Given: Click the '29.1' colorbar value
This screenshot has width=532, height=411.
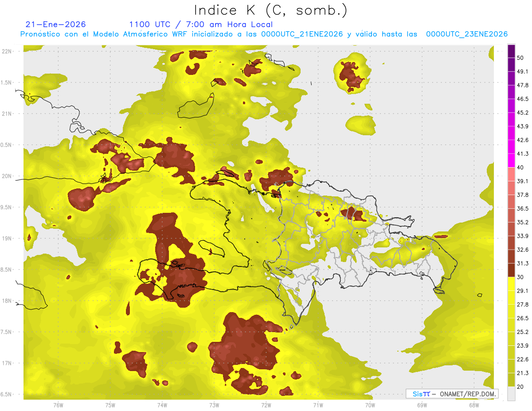Looking at the screenshot, I should coord(523,291).
